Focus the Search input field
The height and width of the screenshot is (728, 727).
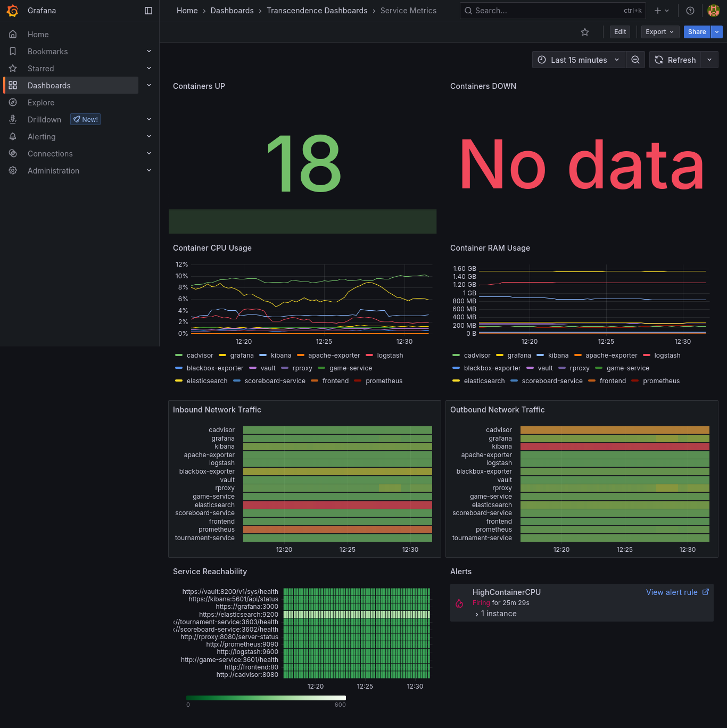tap(552, 11)
